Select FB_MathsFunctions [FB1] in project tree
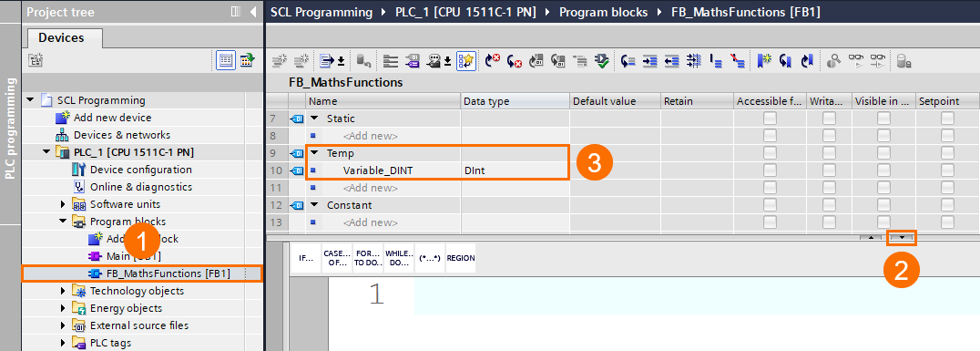The width and height of the screenshot is (980, 351). point(142,274)
